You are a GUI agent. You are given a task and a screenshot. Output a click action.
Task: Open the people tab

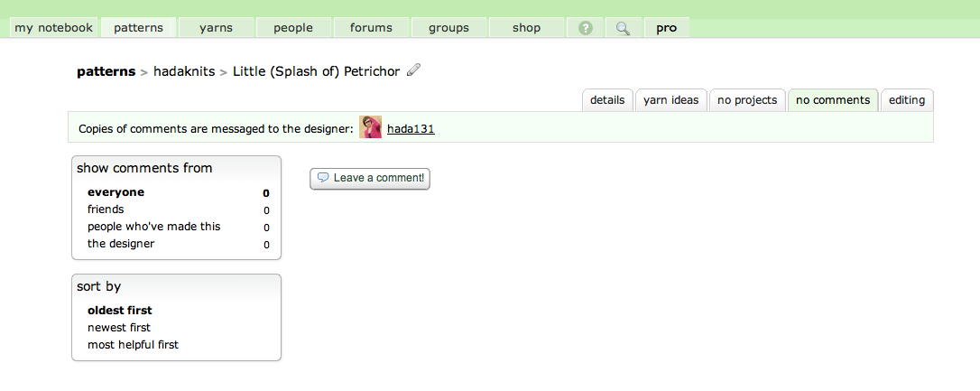point(293,28)
